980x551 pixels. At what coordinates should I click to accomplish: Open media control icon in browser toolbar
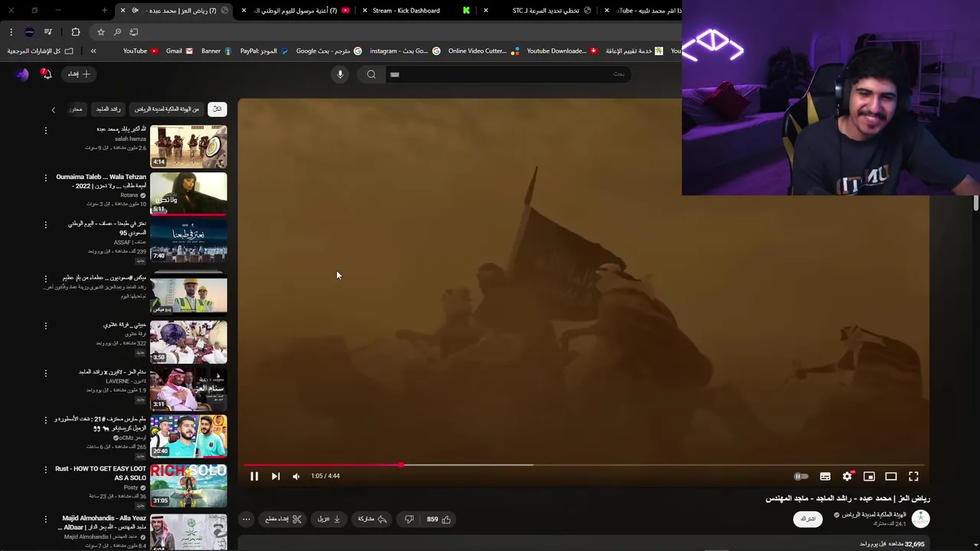click(x=48, y=31)
